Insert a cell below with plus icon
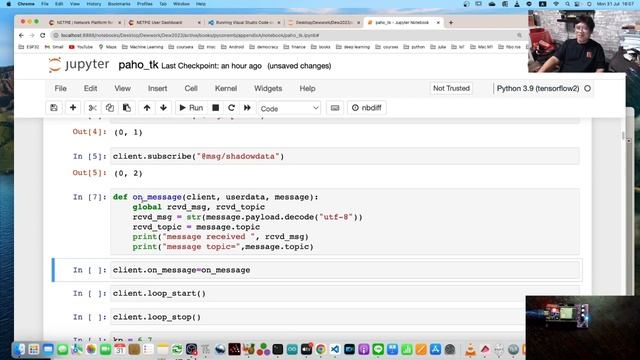640x360 pixels. point(73,108)
